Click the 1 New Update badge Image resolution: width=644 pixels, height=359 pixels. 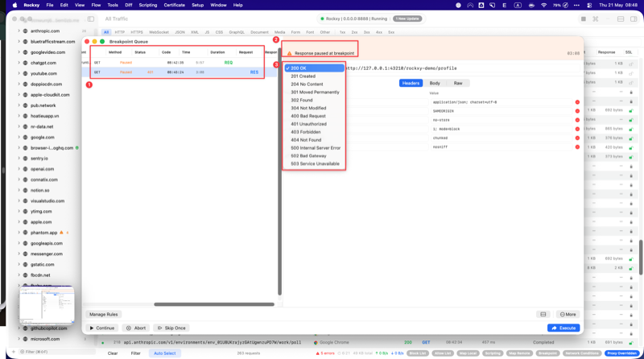[407, 19]
